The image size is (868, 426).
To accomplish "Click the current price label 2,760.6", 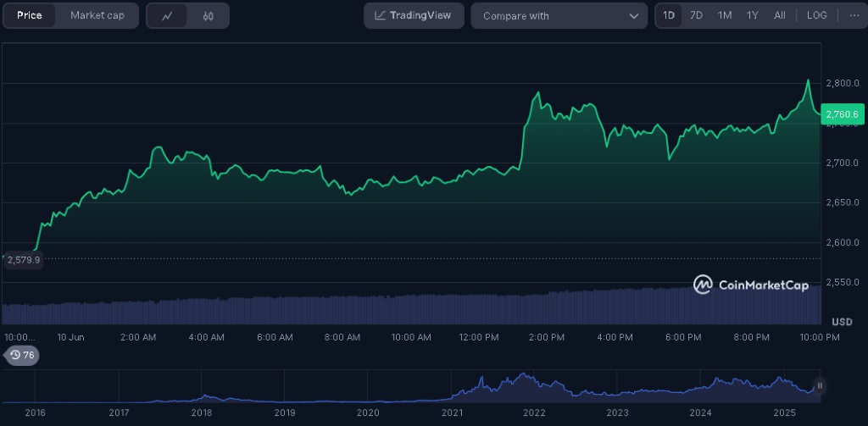I will [x=842, y=114].
